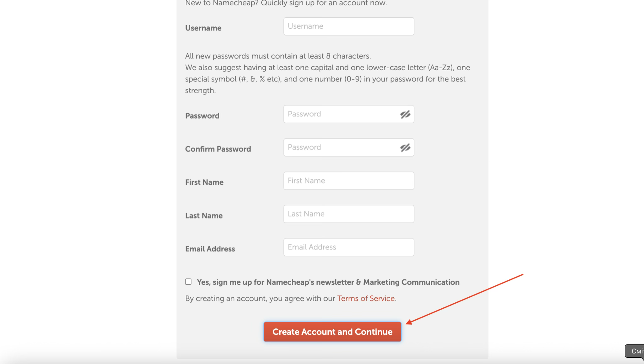Click the newsletter & Marketing Communication label text
The image size is (644, 364).
pyautogui.click(x=328, y=282)
